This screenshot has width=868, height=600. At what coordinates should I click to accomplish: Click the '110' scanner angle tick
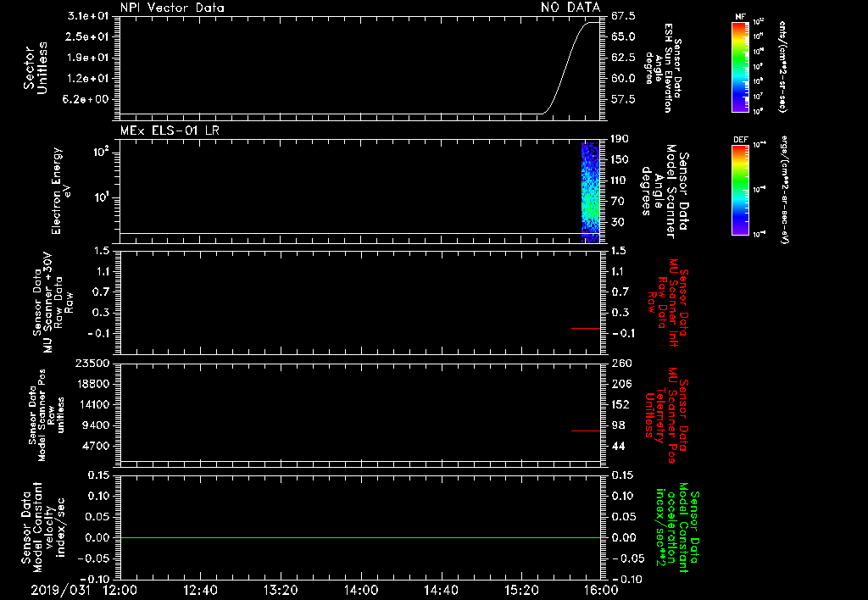tap(620, 181)
